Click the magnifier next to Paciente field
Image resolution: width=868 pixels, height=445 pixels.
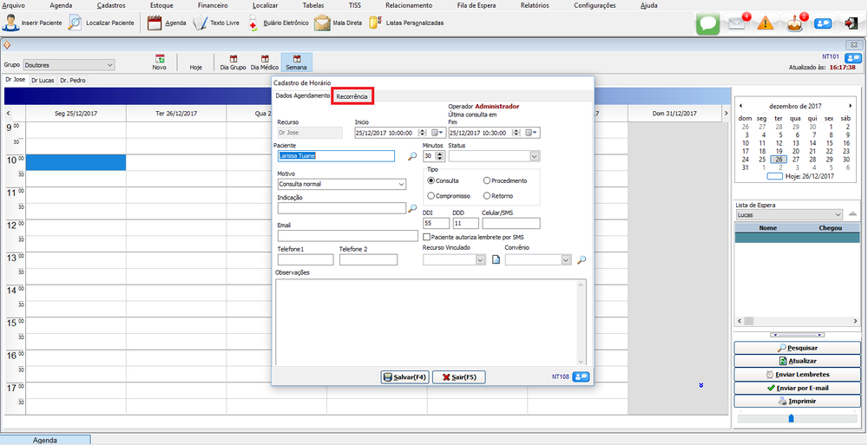[412, 157]
